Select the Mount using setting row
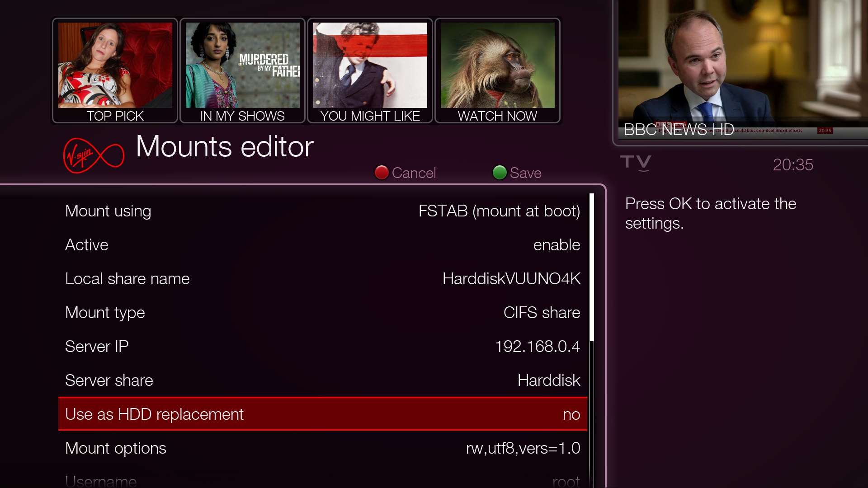The image size is (868, 488). [x=323, y=211]
